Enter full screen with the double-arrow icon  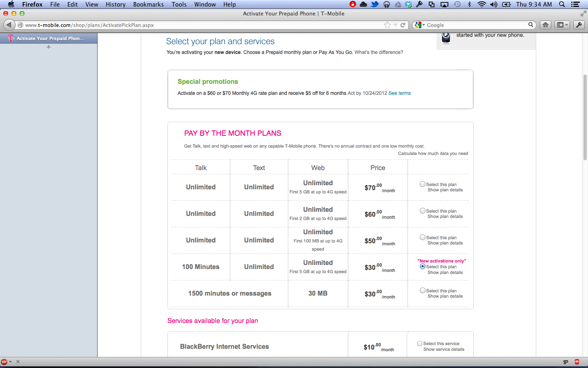point(583,13)
